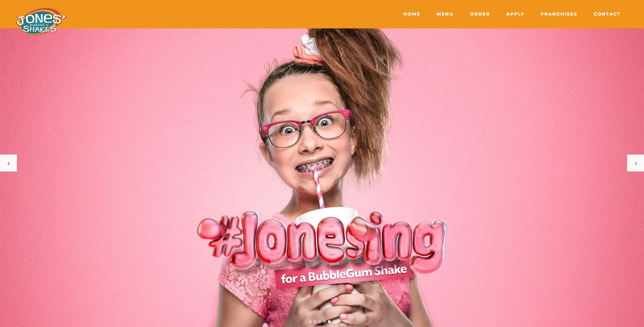Go to the Contact page
This screenshot has width=644, height=327.
tap(607, 14)
